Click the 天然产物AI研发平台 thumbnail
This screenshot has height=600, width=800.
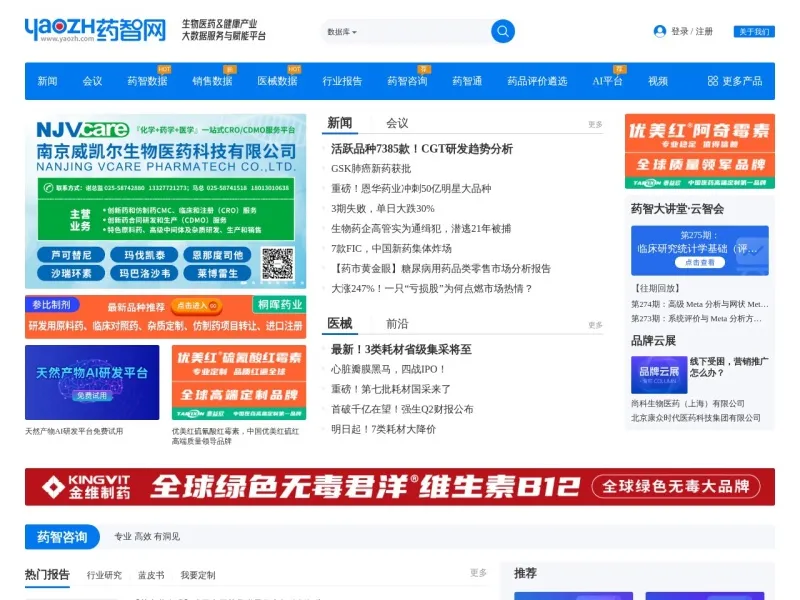[x=92, y=383]
